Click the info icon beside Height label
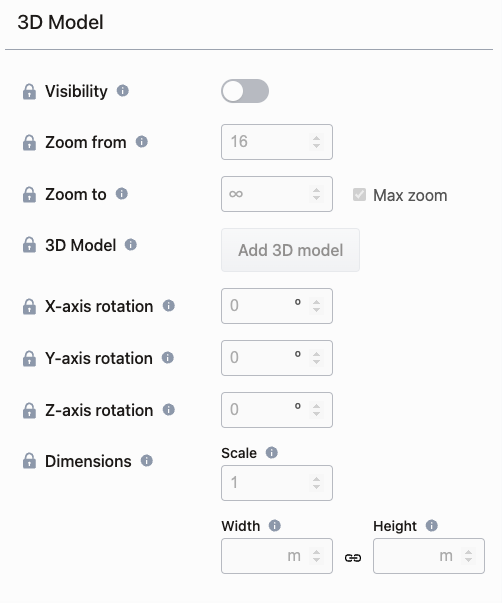This screenshot has width=502, height=603. pos(432,525)
